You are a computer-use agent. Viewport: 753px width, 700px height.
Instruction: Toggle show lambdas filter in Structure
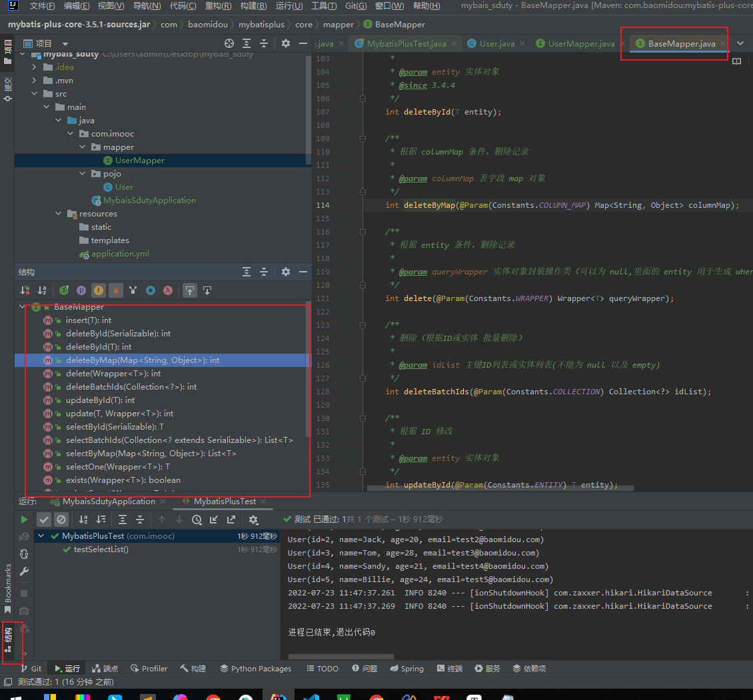168,290
